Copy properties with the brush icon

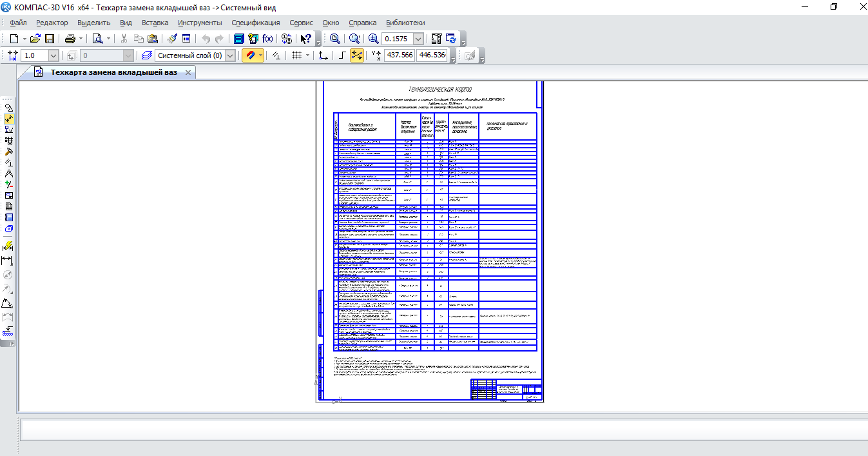172,39
